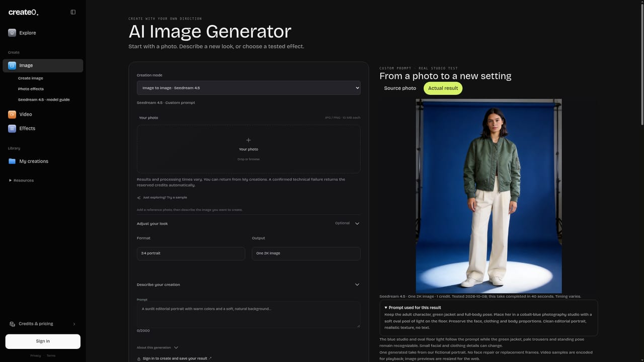Image resolution: width=644 pixels, height=362 pixels.
Task: Open the Format 3:4 portrait selector
Action: click(191, 253)
